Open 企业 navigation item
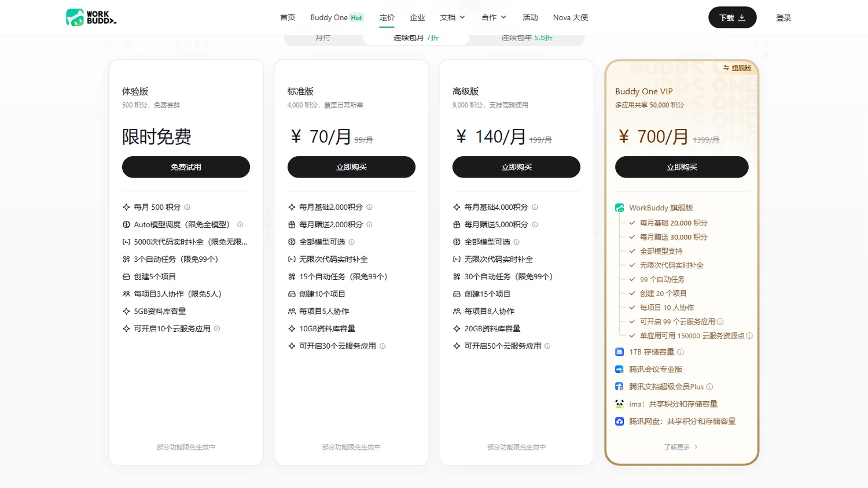Image resolution: width=868 pixels, height=488 pixels. (417, 17)
